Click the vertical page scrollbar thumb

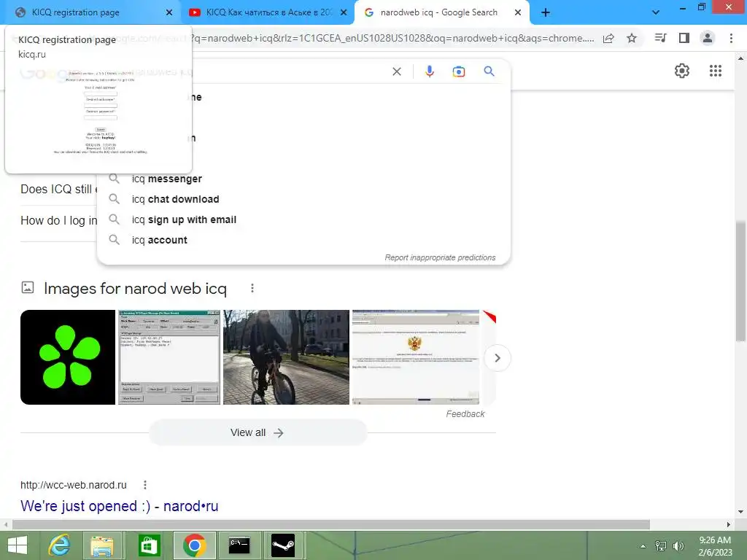tap(740, 281)
